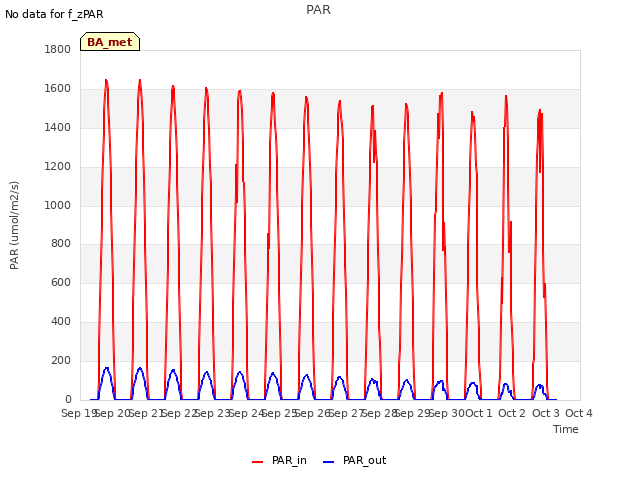Click the Time x-axis title
Viewport: 640px width, 480px height.
coord(566,429)
